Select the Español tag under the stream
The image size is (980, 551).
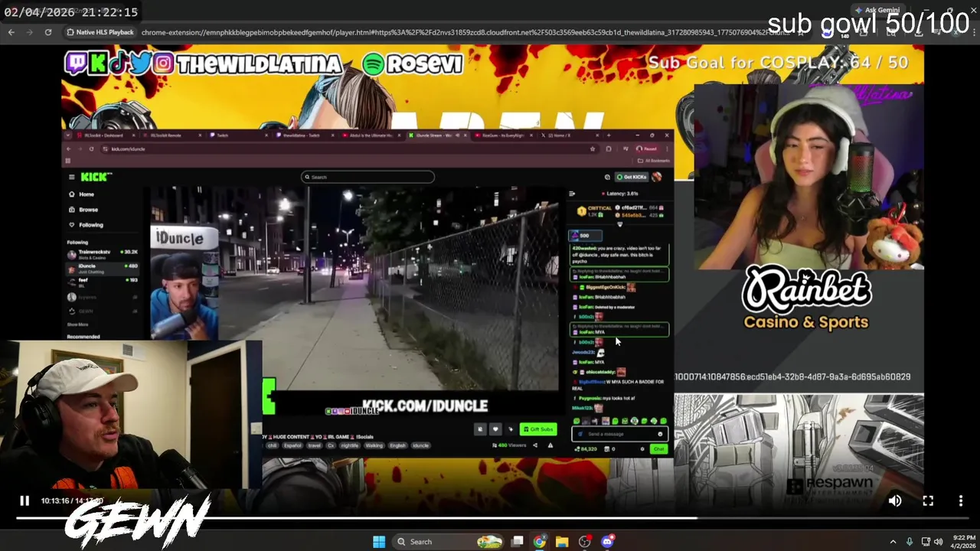(x=292, y=445)
